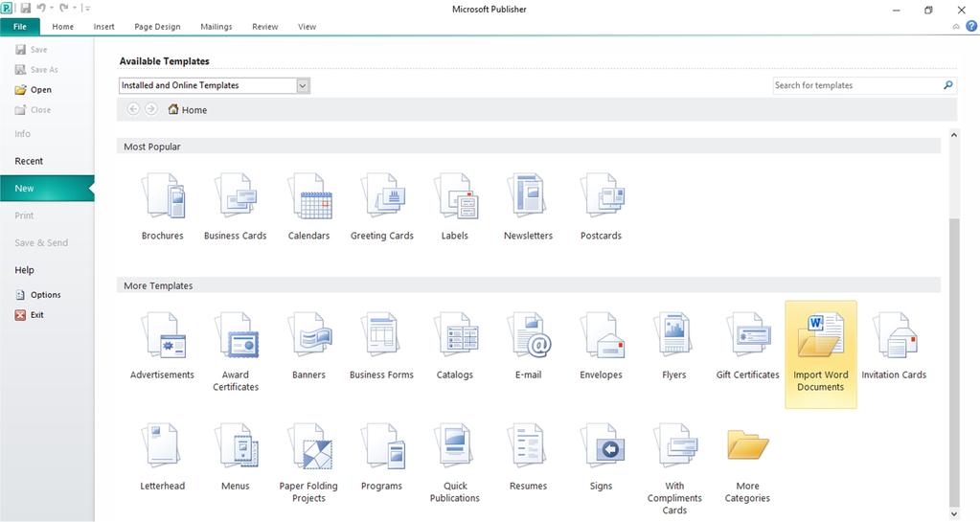980x522 pixels.
Task: Select New in the sidebar
Action: (x=47, y=188)
